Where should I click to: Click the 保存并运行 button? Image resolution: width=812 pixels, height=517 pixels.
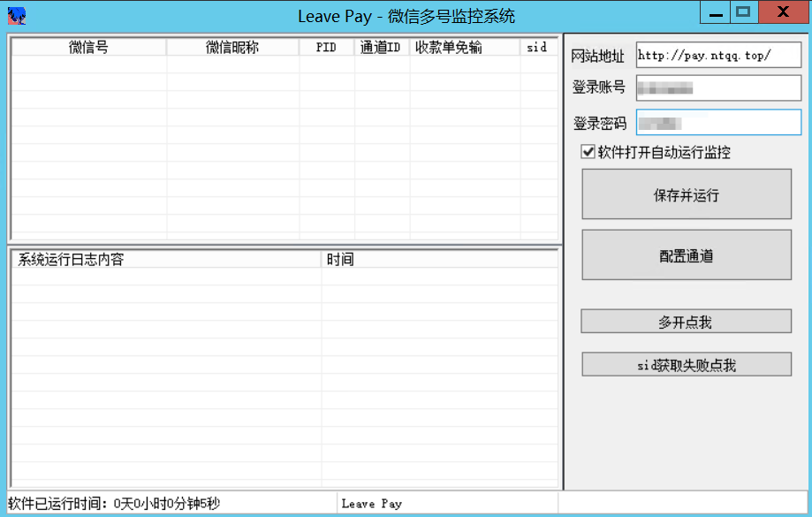(x=686, y=194)
